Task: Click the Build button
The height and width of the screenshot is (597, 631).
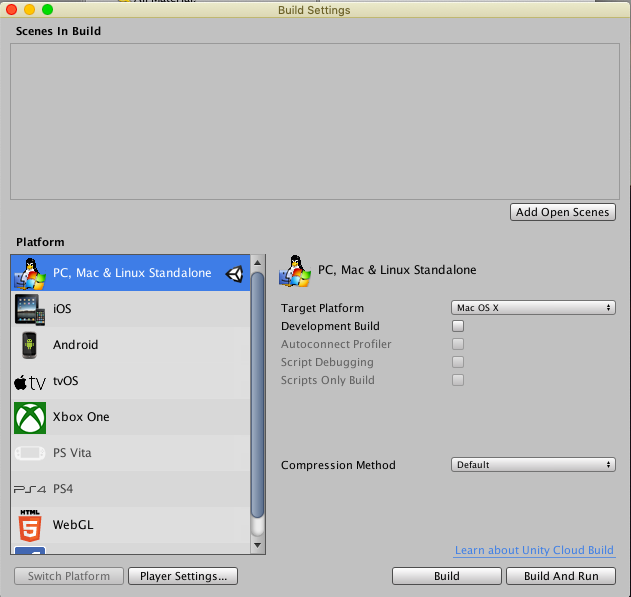Action: point(447,576)
